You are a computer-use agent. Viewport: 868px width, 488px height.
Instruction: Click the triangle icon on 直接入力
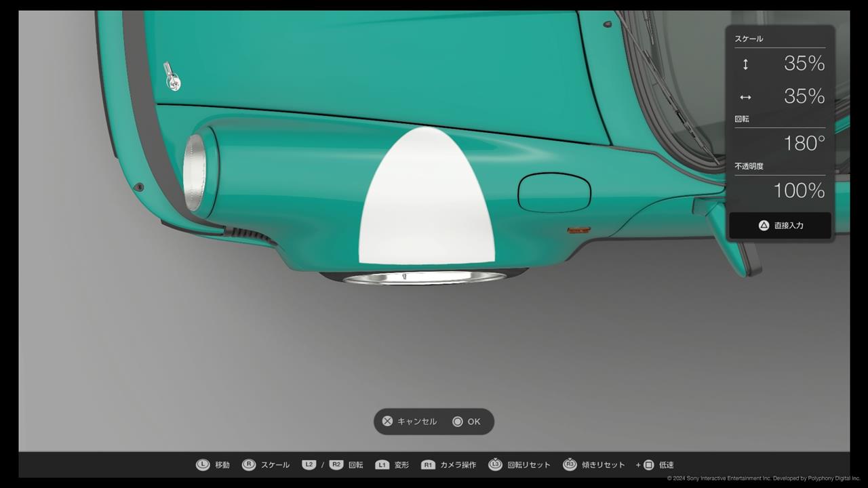click(x=764, y=225)
